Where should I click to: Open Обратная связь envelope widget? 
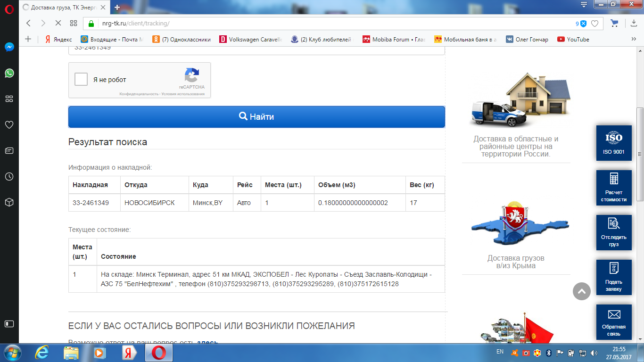614,322
